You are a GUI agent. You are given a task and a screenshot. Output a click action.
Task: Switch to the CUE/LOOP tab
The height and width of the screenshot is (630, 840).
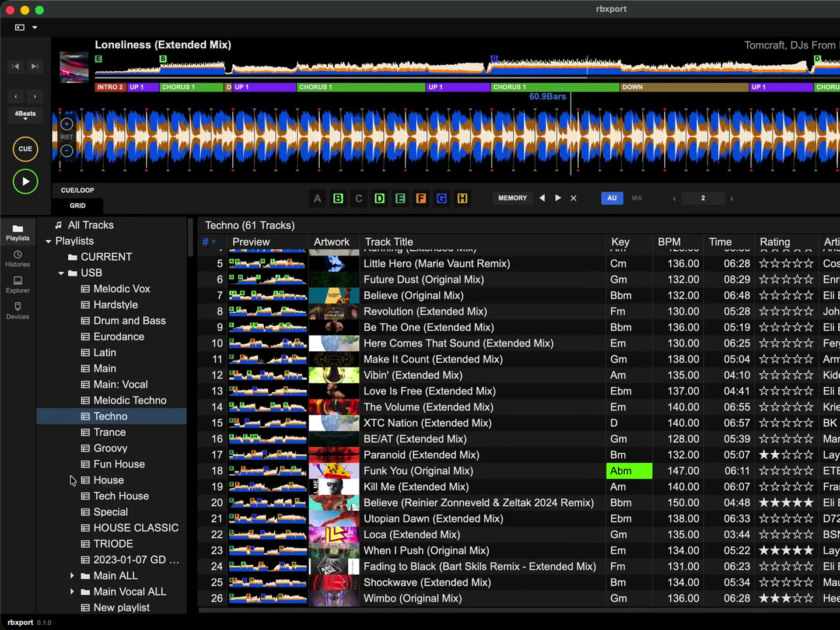[x=78, y=190]
